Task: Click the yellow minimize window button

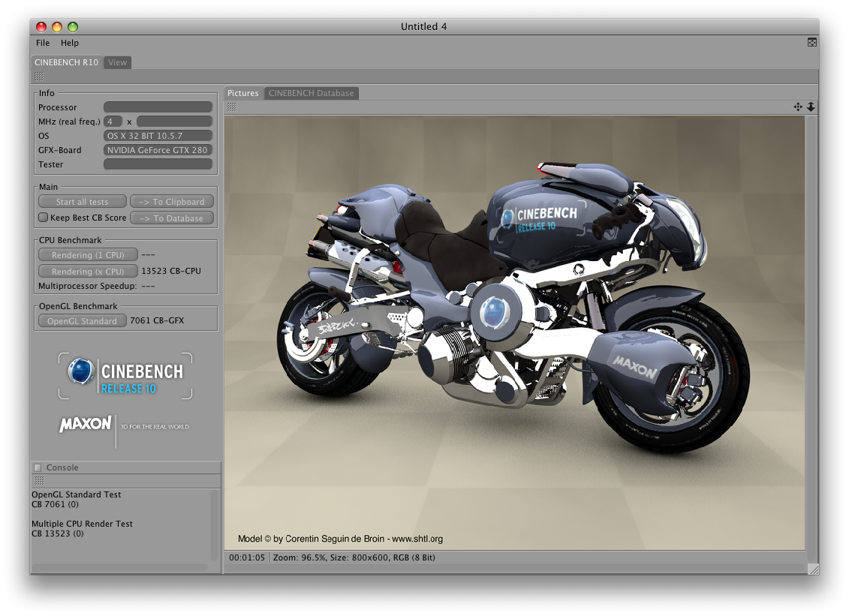Action: (57, 26)
